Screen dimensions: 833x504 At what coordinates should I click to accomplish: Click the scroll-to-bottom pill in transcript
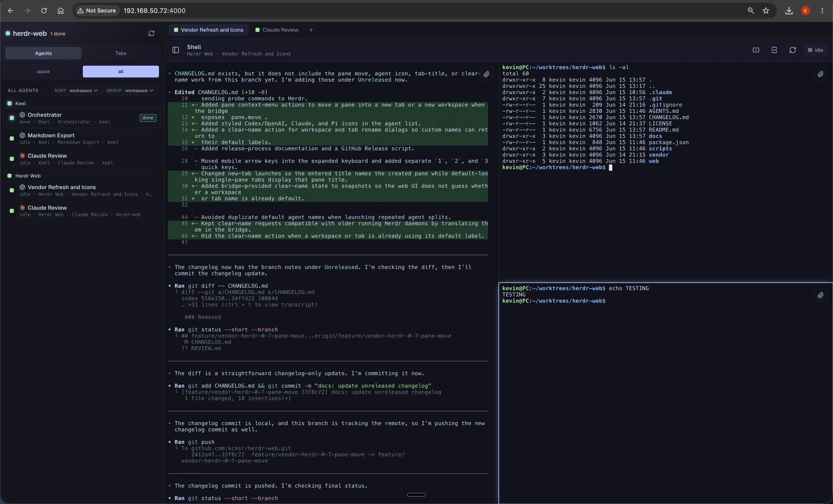(x=416, y=495)
